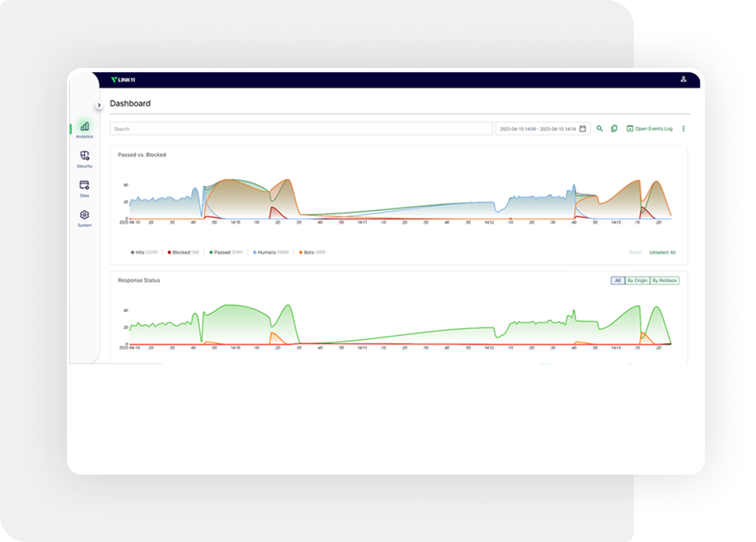Screen dimensions: 756x542
Task: Go to Sites in the sidebar
Action: (x=84, y=188)
